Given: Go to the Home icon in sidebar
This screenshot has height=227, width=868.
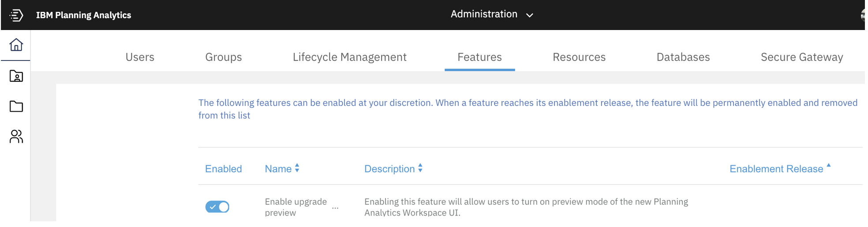Looking at the screenshot, I should coord(16,45).
